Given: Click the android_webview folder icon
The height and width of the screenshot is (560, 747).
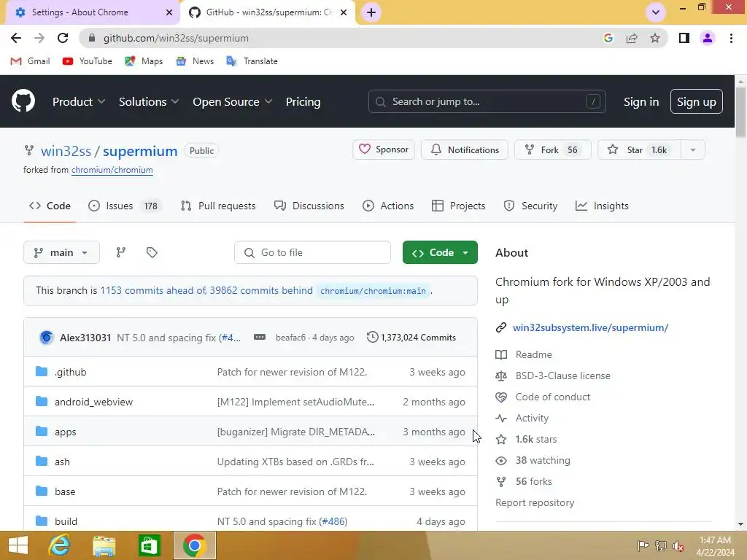Looking at the screenshot, I should pyautogui.click(x=42, y=402).
